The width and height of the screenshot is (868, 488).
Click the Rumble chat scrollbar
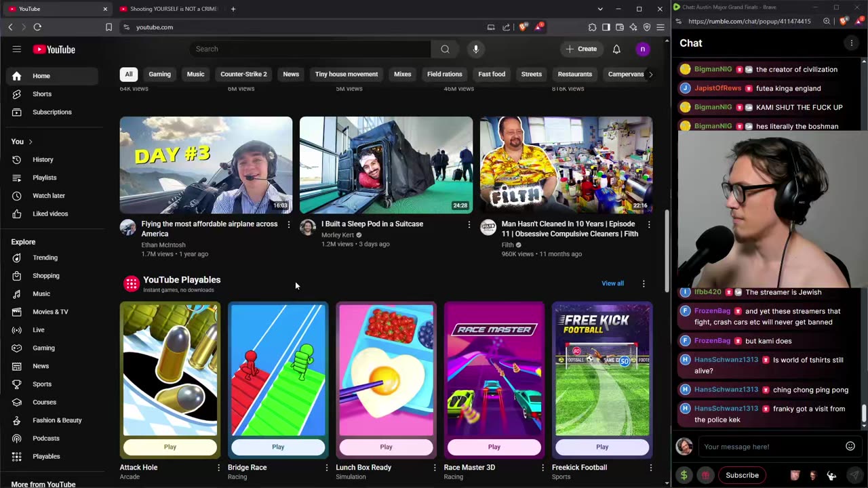[864, 415]
